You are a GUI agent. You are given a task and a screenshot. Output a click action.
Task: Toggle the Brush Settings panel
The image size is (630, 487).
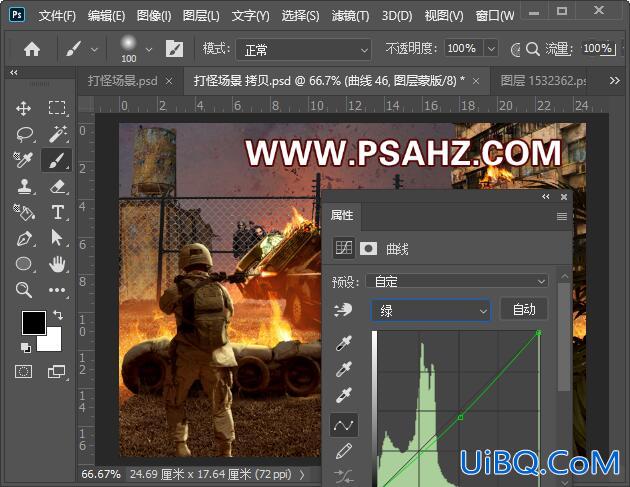(x=174, y=49)
